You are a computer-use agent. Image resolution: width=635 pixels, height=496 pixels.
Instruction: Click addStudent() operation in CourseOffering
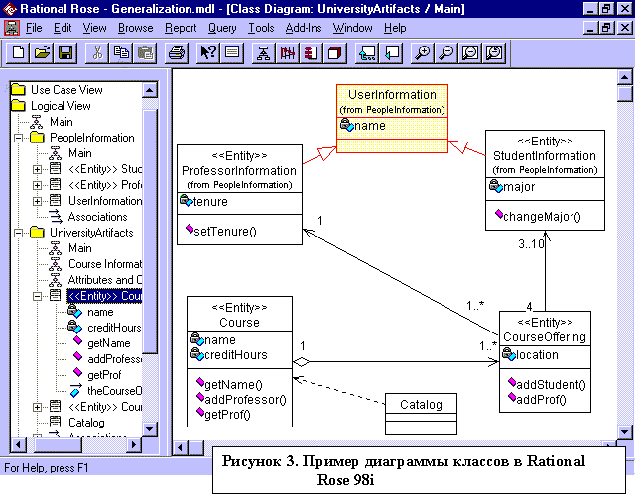click(551, 385)
